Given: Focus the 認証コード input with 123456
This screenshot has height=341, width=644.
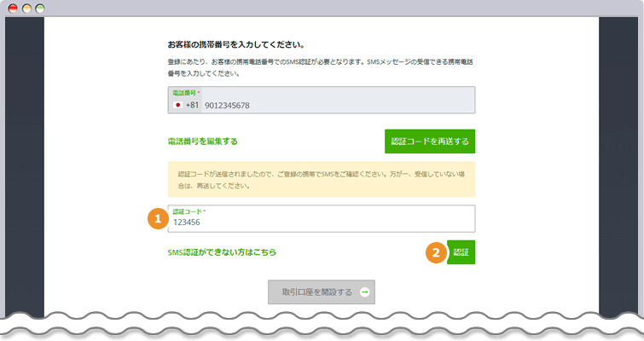Looking at the screenshot, I should (x=321, y=222).
